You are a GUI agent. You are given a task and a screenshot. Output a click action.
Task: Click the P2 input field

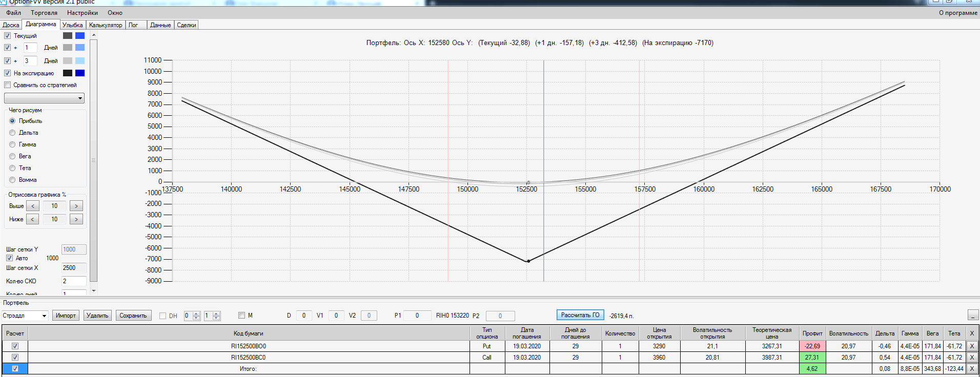500,316
